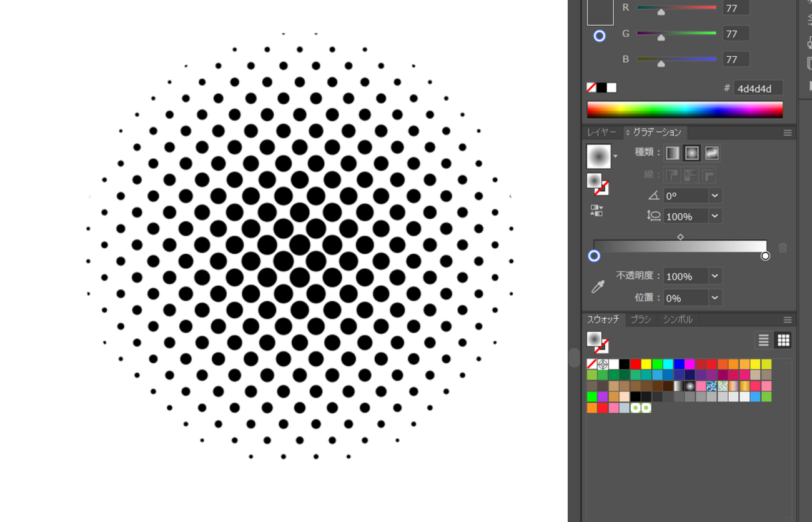Click the gradient preview thumbnail in Gradient panel
Image resolution: width=812 pixels, height=522 pixels.
pyautogui.click(x=598, y=156)
